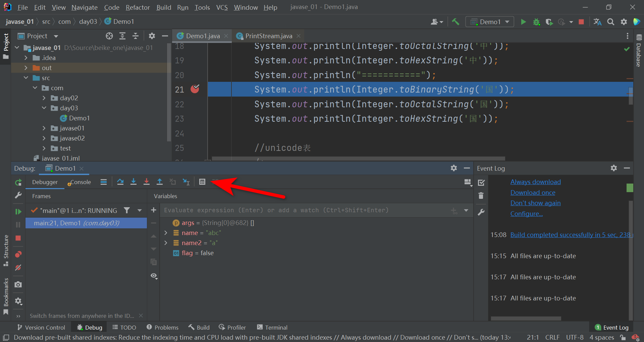Expand the .idea folder

[26, 58]
